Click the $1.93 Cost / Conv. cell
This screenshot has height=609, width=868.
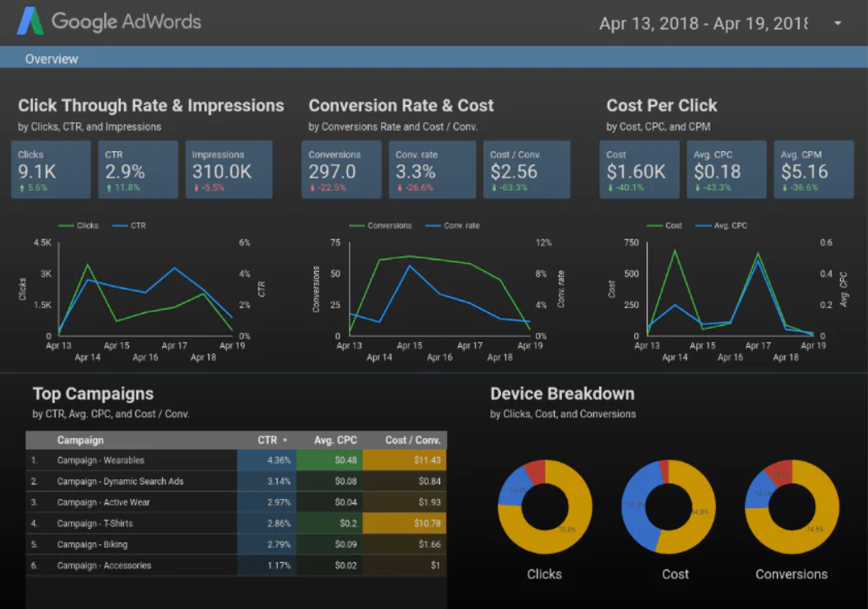click(405, 502)
